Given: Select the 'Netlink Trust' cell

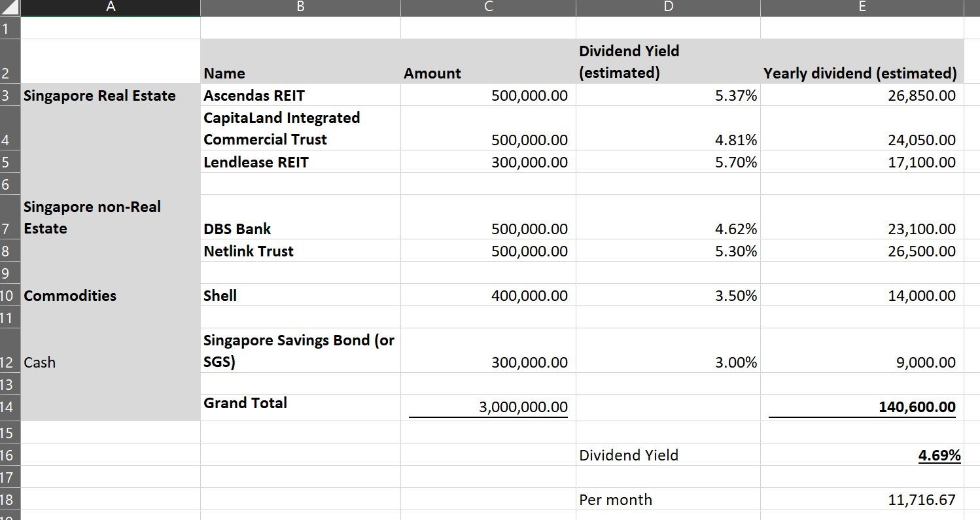Looking at the screenshot, I should (x=300, y=251).
